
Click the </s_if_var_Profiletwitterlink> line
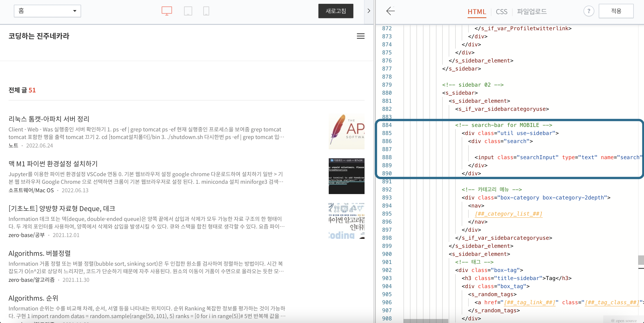523,28
